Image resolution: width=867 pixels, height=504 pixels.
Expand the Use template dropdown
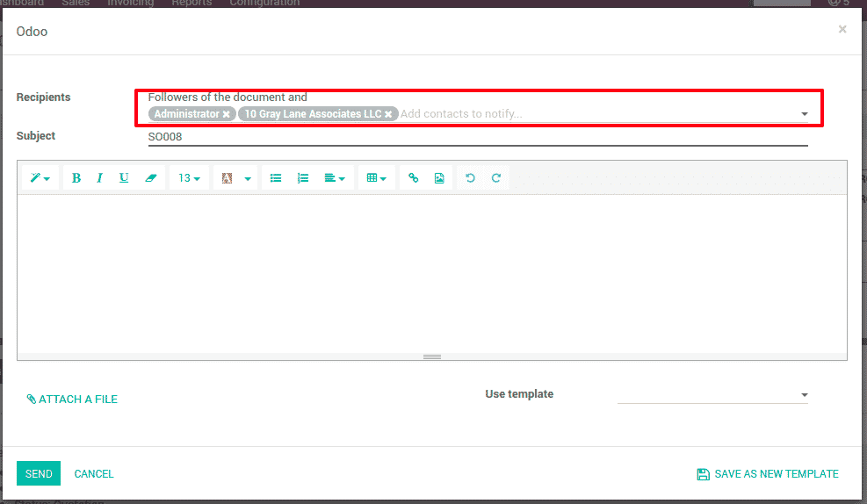(x=712, y=395)
